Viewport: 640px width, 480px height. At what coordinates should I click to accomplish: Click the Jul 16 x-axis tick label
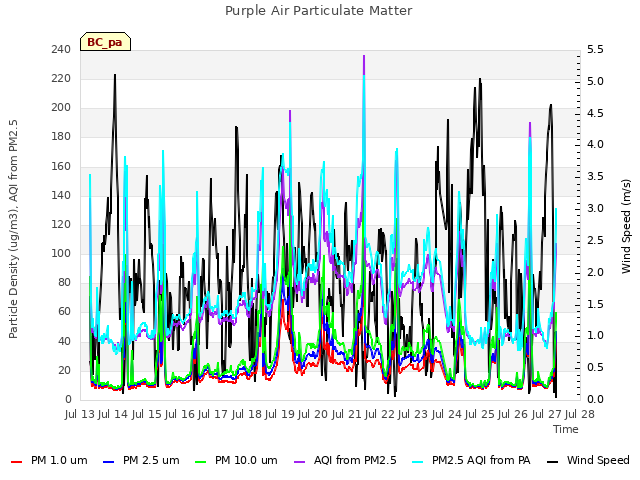coord(180,414)
